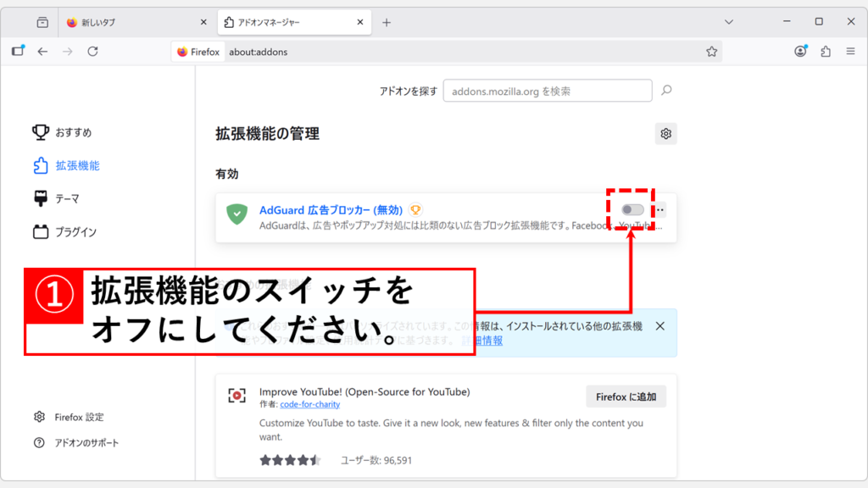Image resolution: width=868 pixels, height=488 pixels.
Task: Open the Firefox account menu
Action: 800,52
